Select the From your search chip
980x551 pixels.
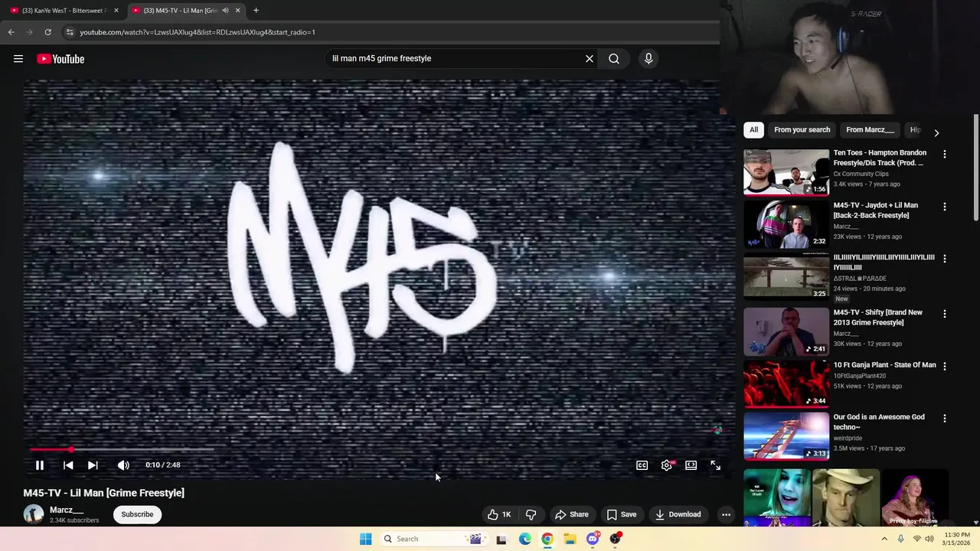click(802, 130)
